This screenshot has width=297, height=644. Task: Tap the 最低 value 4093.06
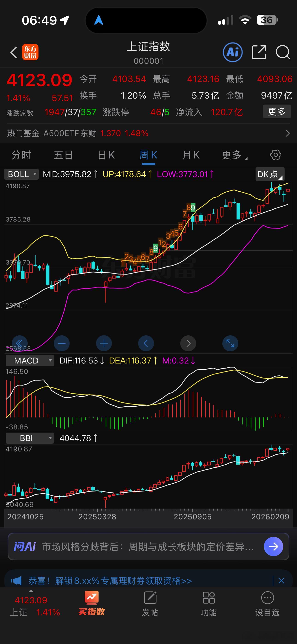[x=275, y=79]
